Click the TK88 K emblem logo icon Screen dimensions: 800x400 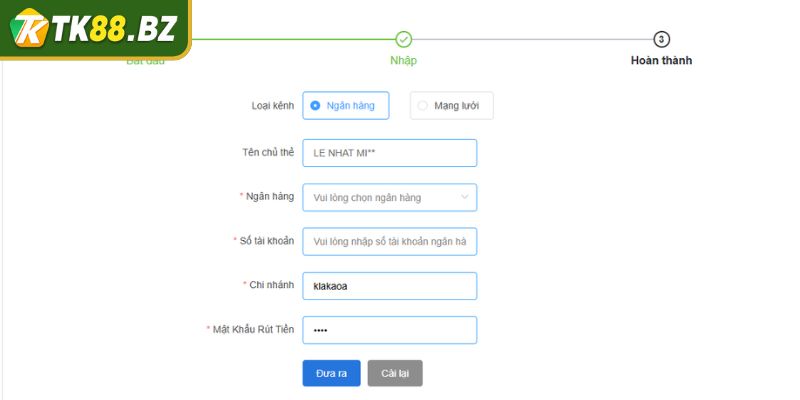coord(27,29)
